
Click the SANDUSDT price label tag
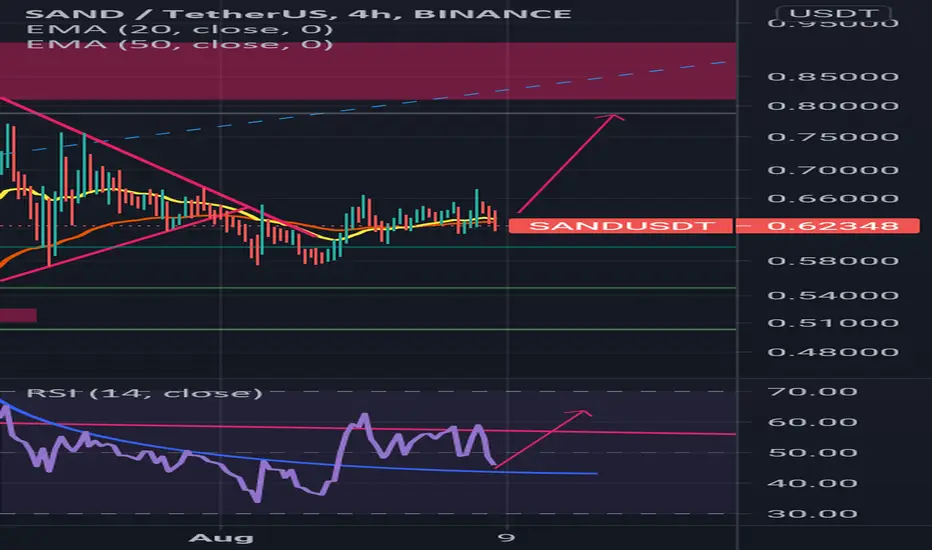pos(621,226)
